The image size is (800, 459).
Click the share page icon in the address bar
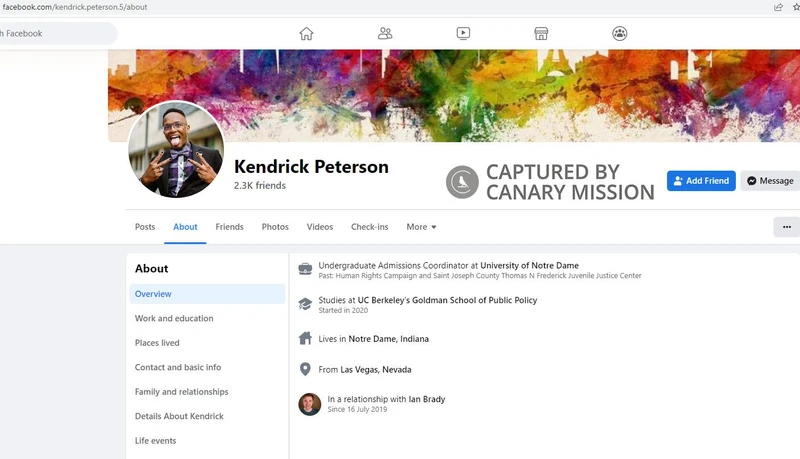coord(778,7)
